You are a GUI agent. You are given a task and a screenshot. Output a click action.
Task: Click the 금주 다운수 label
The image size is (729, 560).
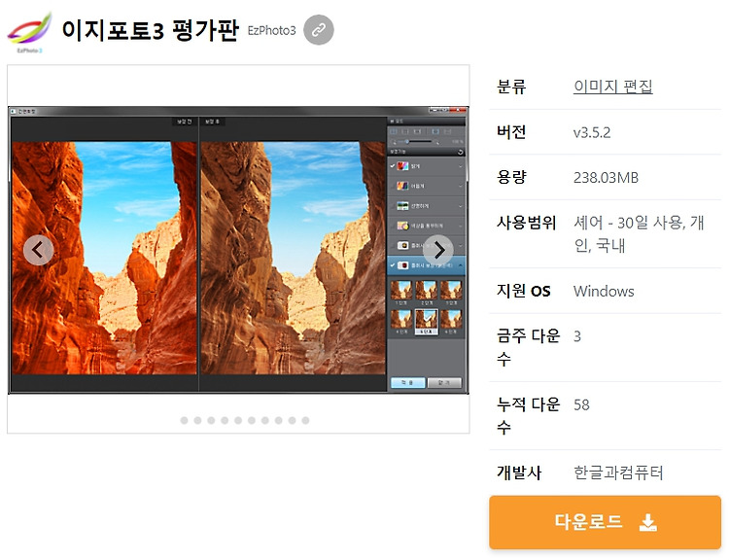[528, 347]
